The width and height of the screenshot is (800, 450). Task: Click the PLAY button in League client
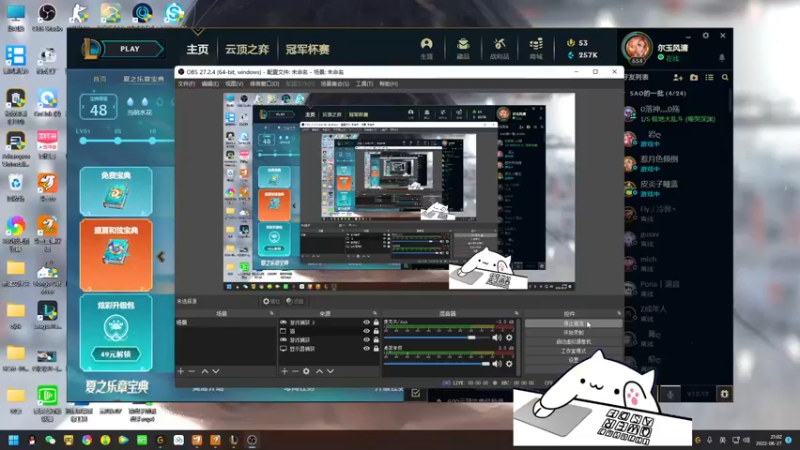coord(130,49)
